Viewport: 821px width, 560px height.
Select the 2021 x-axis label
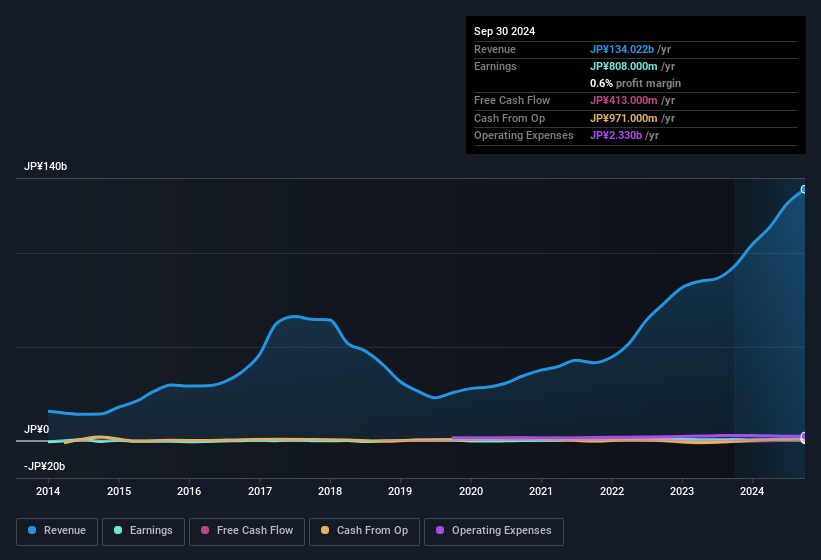[x=541, y=491]
